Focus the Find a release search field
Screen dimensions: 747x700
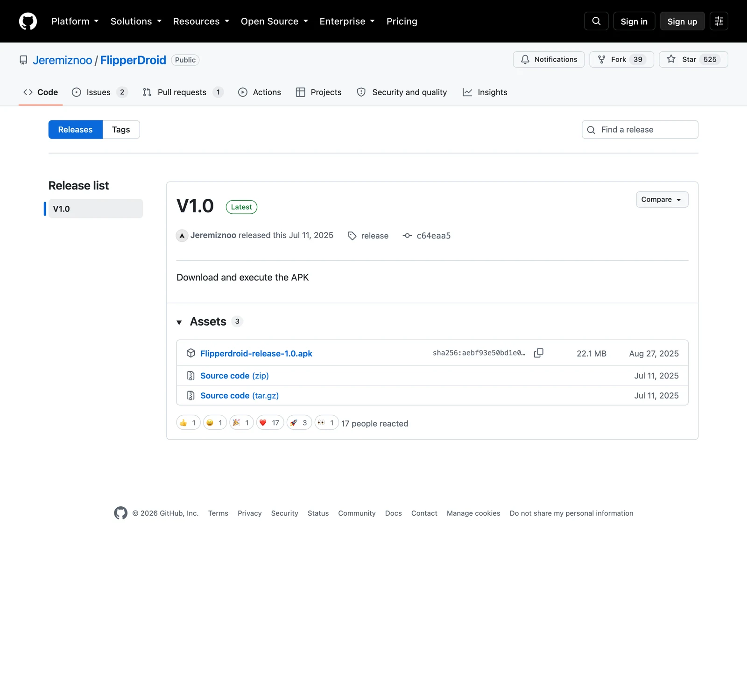point(640,129)
